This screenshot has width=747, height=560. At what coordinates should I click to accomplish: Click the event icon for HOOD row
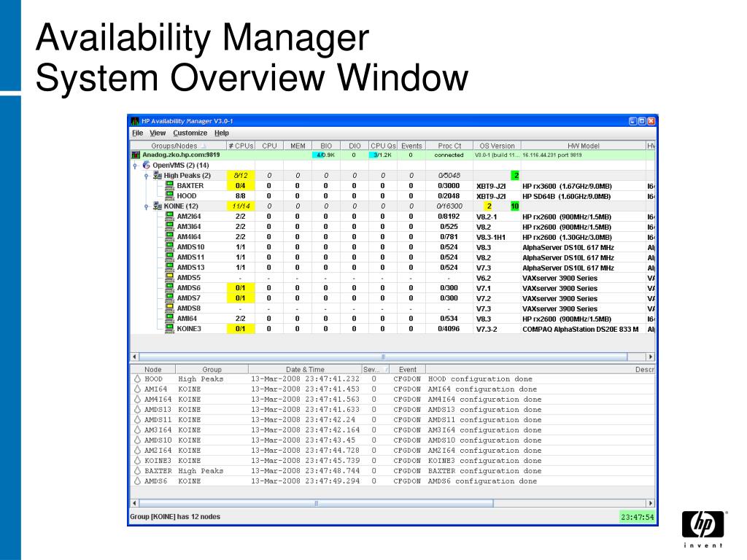click(x=137, y=379)
